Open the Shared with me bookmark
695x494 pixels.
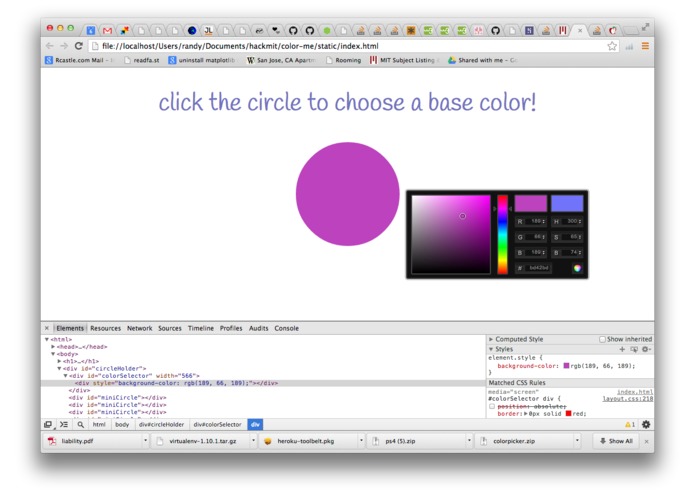482,60
